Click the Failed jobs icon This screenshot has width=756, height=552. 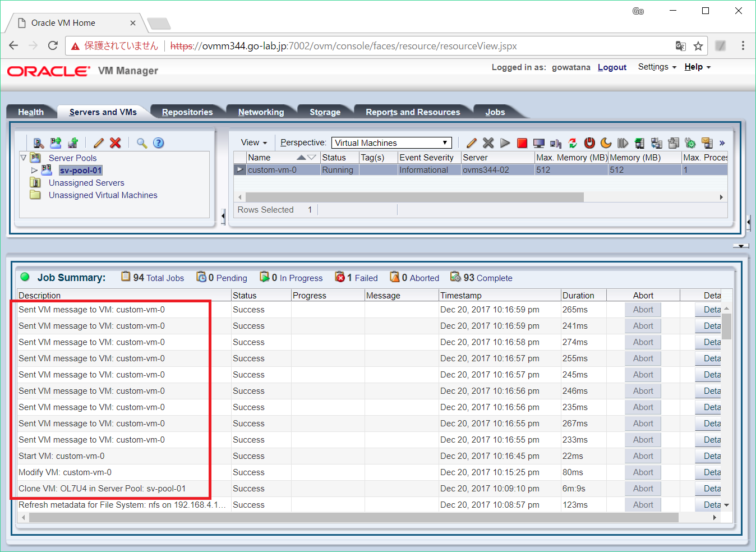click(340, 277)
